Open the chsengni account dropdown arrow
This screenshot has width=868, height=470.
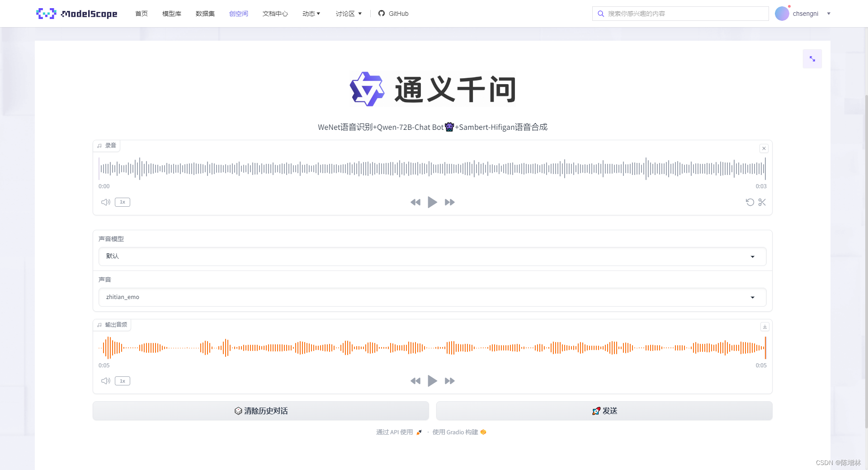pyautogui.click(x=829, y=14)
